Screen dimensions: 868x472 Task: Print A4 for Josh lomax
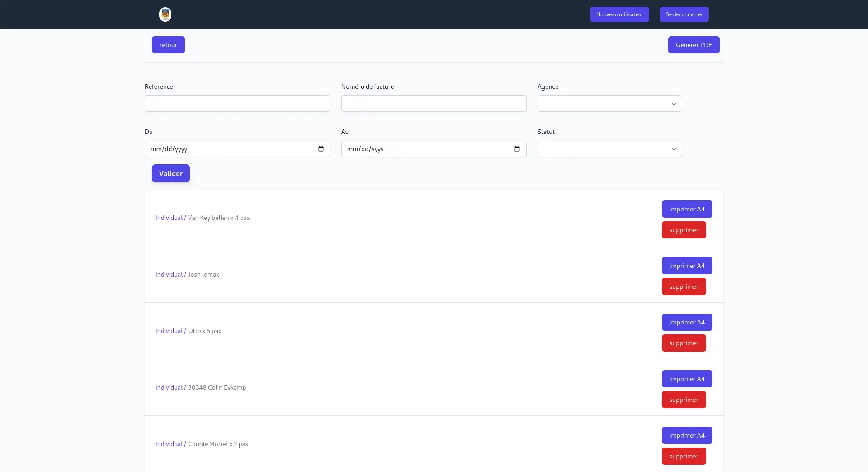[x=687, y=266]
